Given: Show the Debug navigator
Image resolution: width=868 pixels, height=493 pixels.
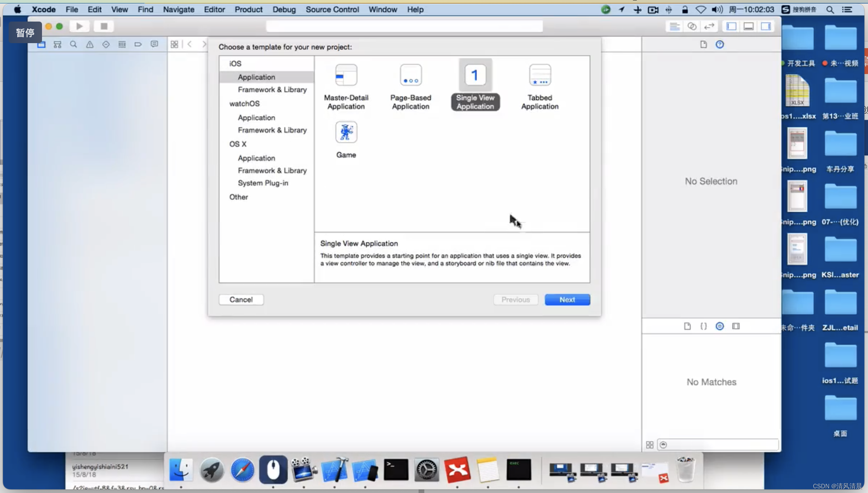Looking at the screenshot, I should 122,44.
